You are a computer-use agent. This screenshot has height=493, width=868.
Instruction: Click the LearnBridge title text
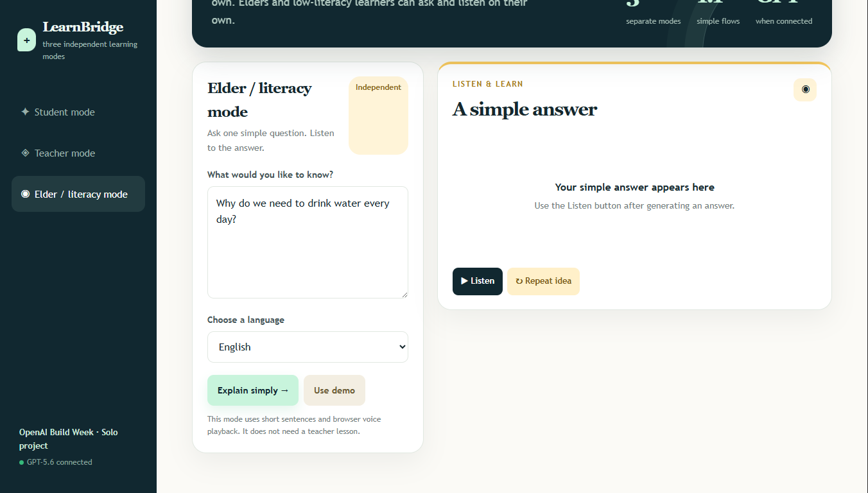(x=83, y=27)
